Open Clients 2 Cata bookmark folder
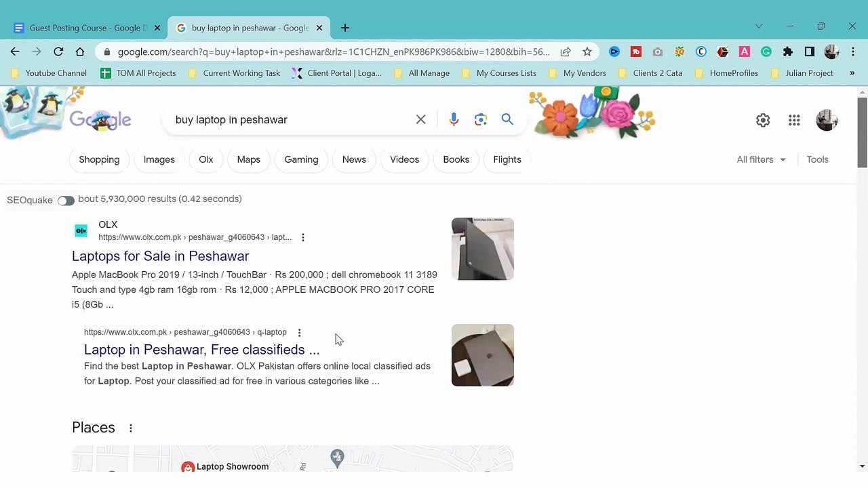 [650, 73]
